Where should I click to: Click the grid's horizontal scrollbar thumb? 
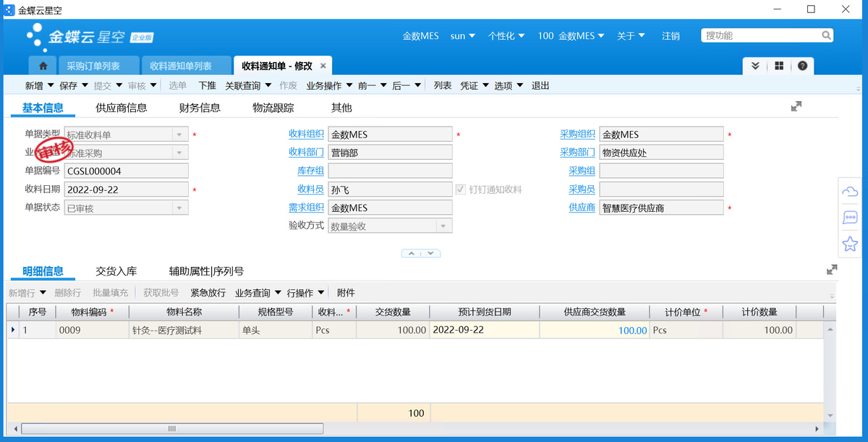click(x=171, y=428)
